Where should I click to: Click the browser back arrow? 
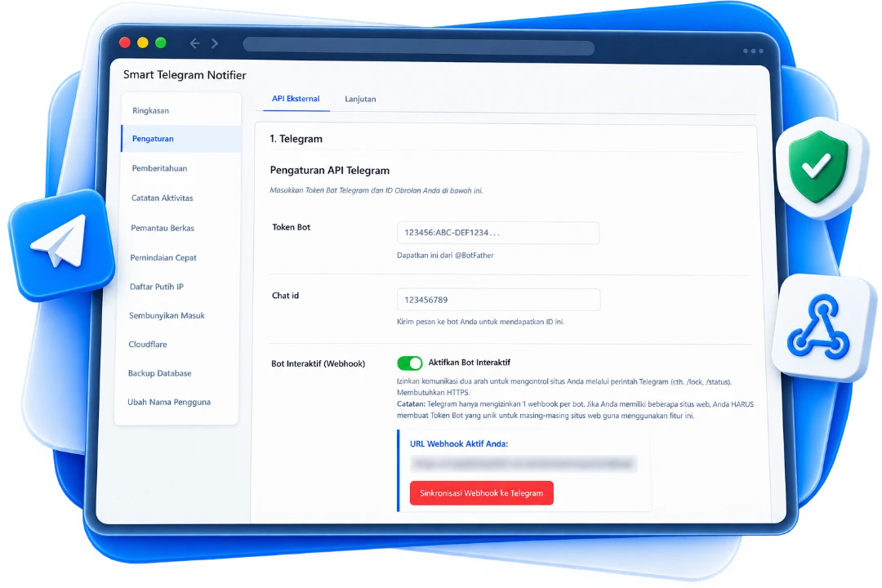click(194, 43)
